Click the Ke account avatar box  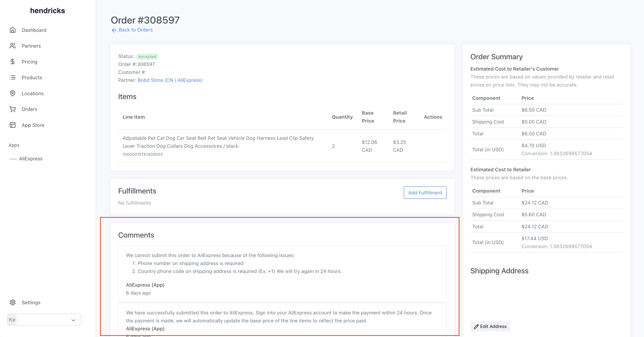coord(12,320)
